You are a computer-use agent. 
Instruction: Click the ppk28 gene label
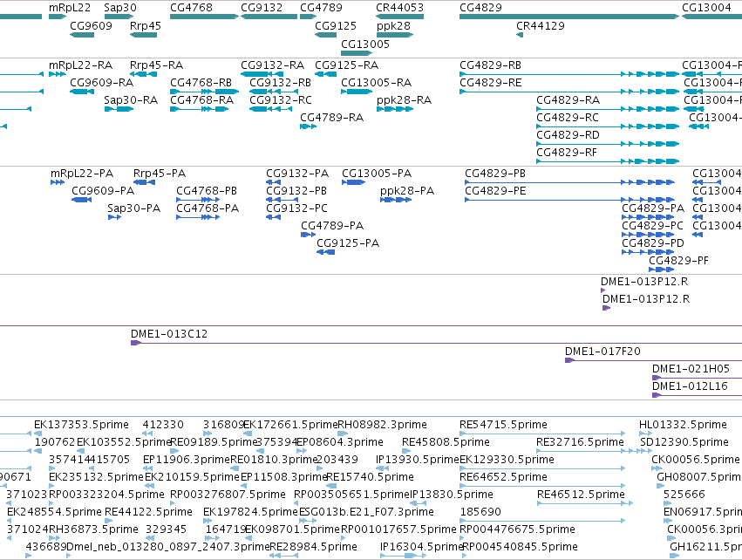[x=394, y=25]
